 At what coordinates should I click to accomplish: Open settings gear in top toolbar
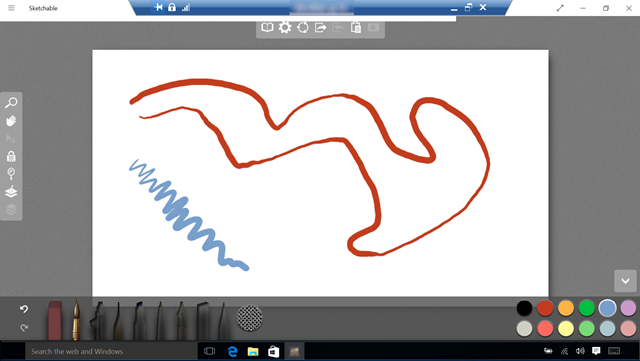[285, 27]
